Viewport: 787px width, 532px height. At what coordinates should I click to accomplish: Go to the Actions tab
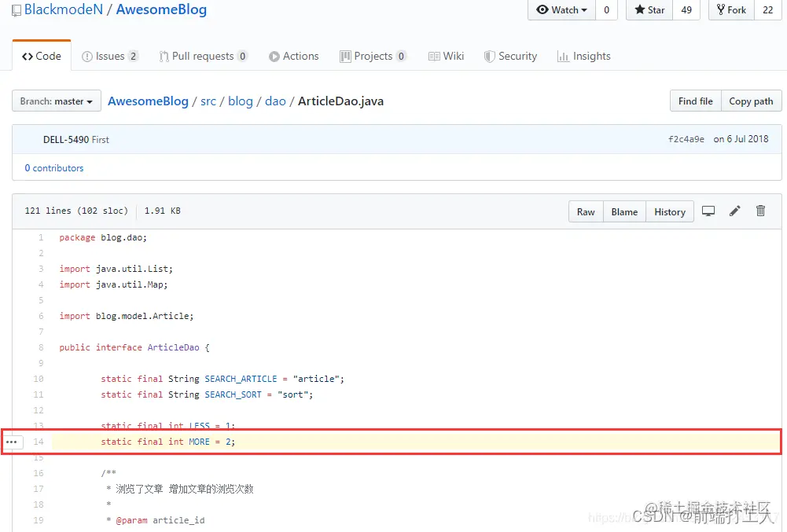[x=293, y=57]
